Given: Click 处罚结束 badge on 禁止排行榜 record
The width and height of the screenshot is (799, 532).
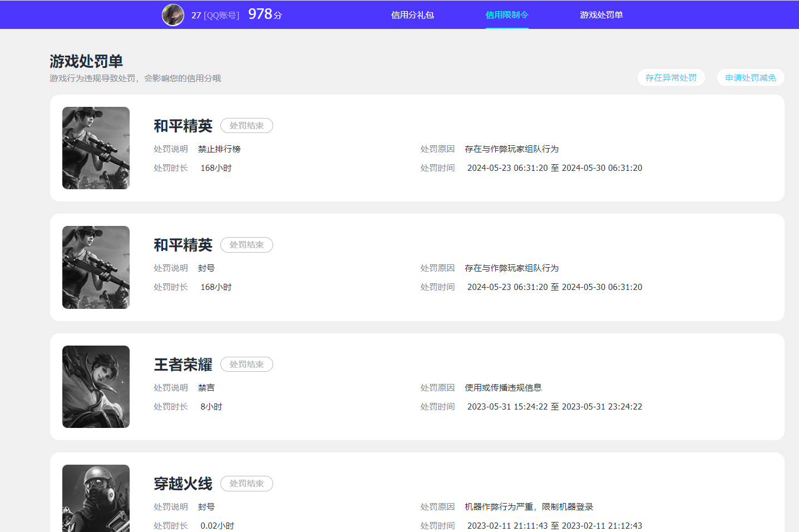Looking at the screenshot, I should click(x=246, y=126).
